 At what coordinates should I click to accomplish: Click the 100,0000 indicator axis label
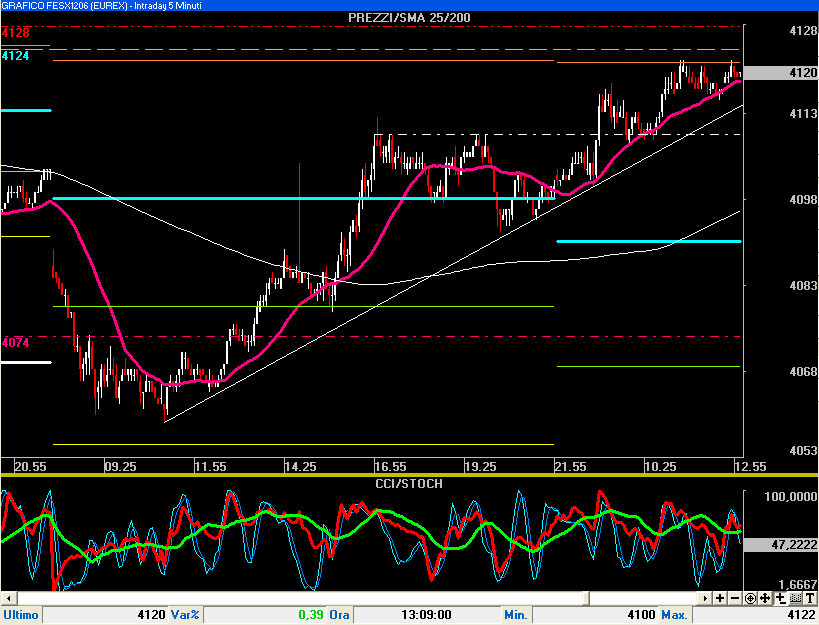click(x=791, y=496)
